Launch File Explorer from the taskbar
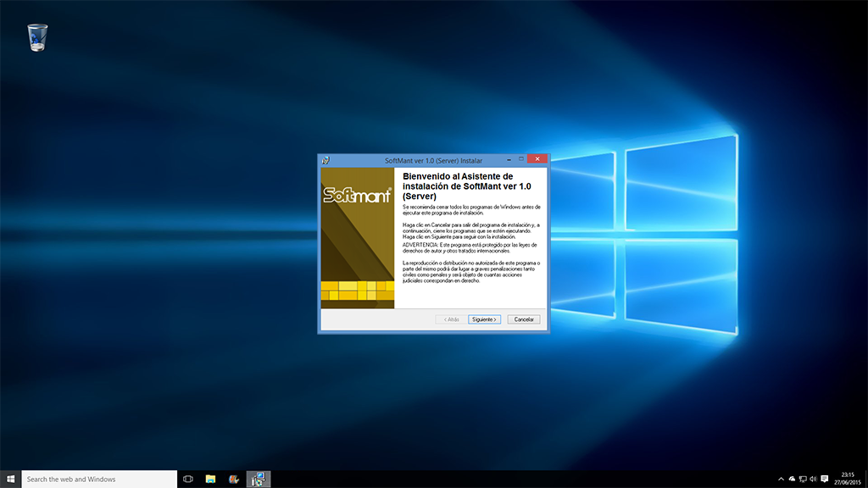868x488 pixels. 210,479
